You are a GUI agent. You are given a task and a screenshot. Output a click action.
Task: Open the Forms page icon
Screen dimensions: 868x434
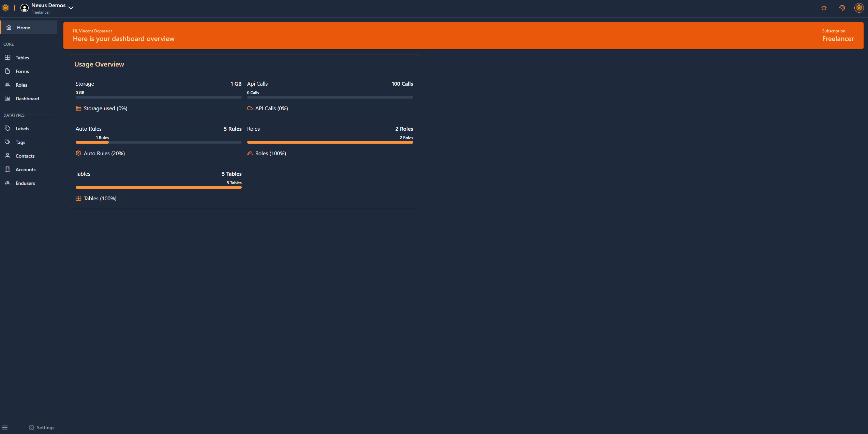pyautogui.click(x=8, y=71)
